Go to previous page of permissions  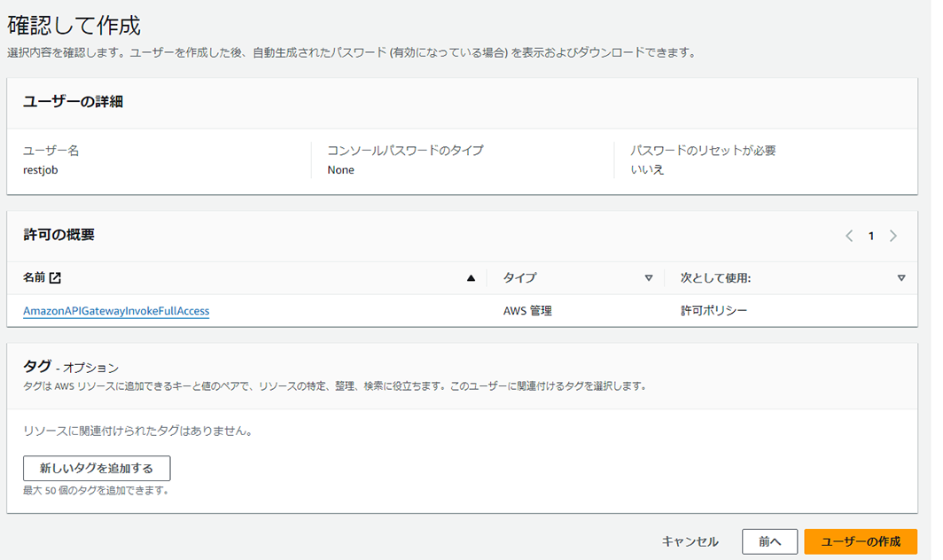(849, 236)
